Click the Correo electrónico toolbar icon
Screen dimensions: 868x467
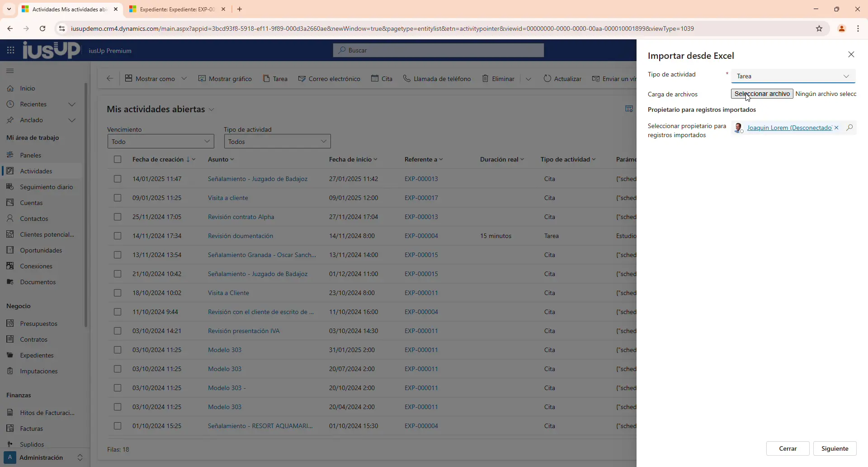coord(302,79)
